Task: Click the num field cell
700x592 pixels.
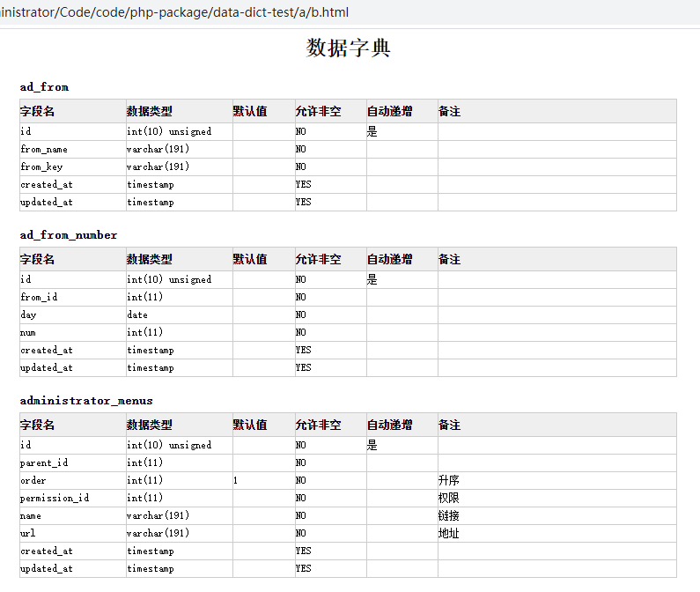Action: [73, 332]
